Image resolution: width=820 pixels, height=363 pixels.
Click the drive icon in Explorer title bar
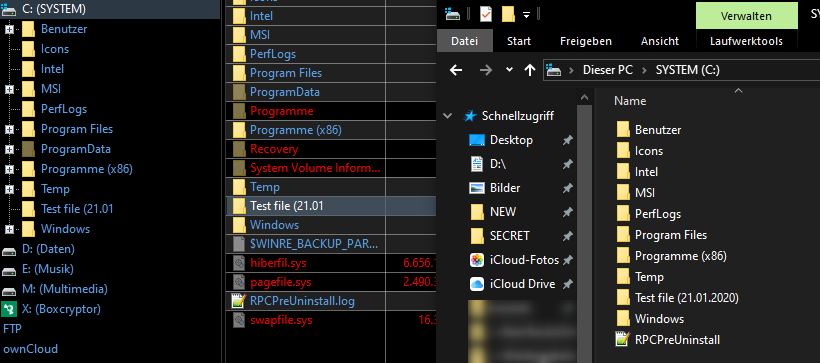[x=452, y=15]
